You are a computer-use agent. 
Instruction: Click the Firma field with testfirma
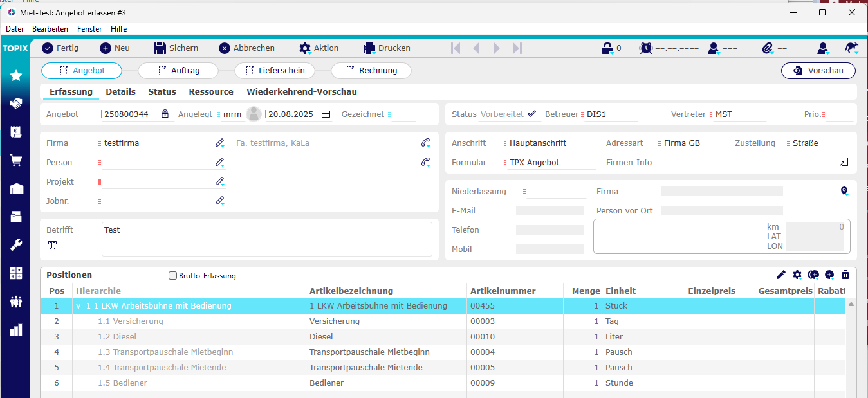[x=158, y=143]
